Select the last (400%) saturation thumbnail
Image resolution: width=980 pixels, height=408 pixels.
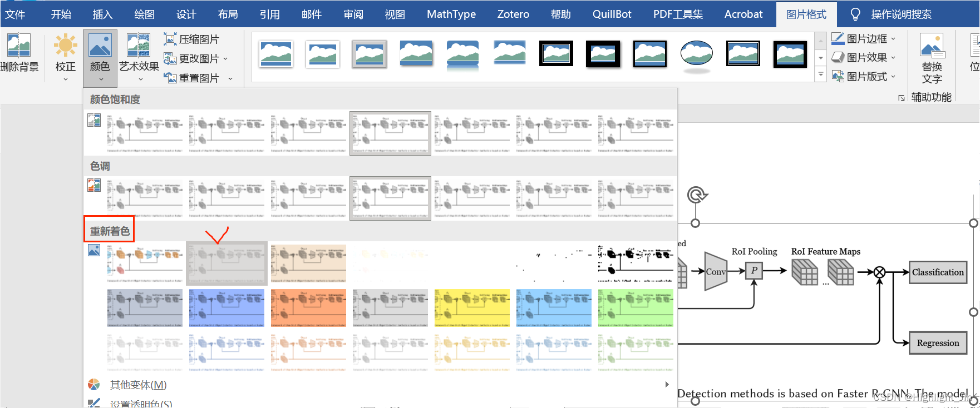click(x=636, y=133)
